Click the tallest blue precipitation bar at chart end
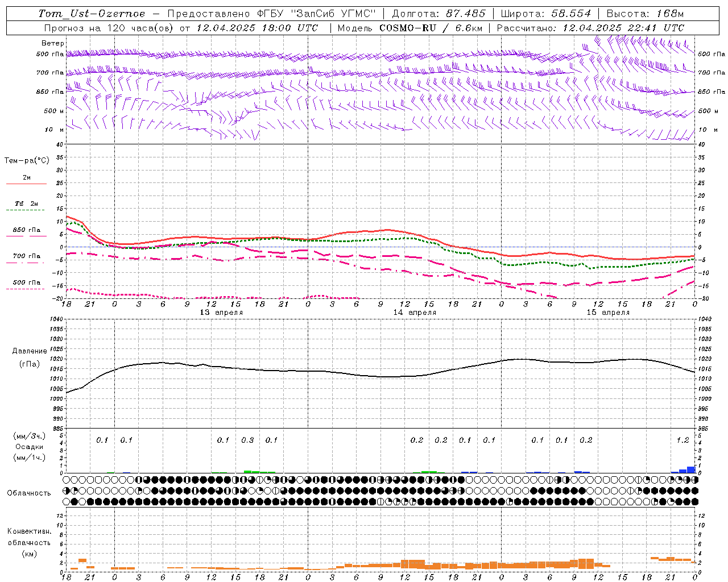The height and width of the screenshot is (582, 728). tap(691, 469)
